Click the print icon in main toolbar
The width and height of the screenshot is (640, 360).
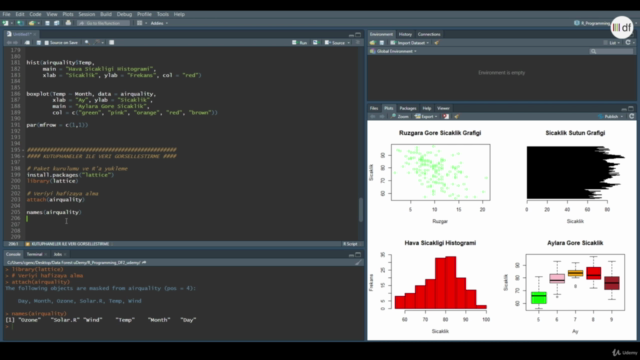[68, 23]
